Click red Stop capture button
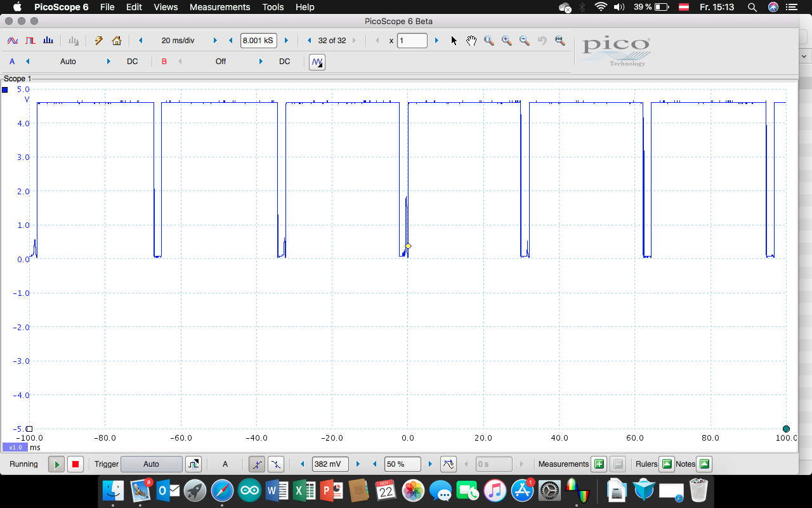The image size is (812, 508). [x=75, y=464]
